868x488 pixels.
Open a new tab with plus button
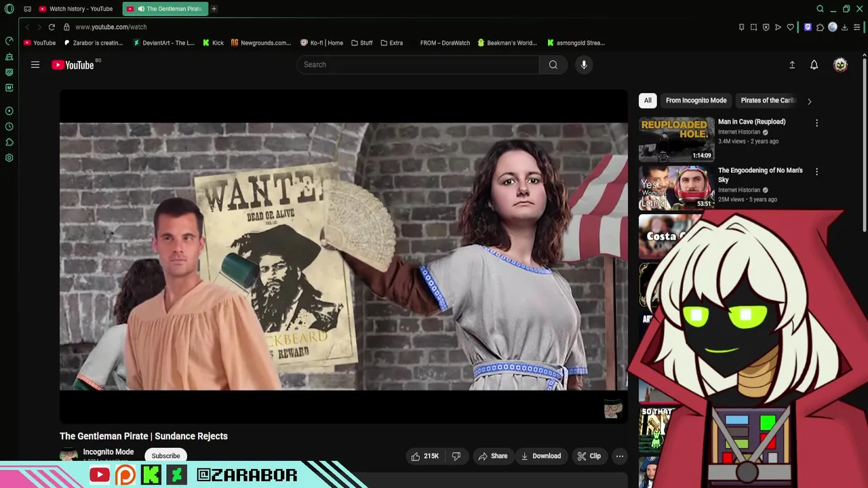[214, 9]
